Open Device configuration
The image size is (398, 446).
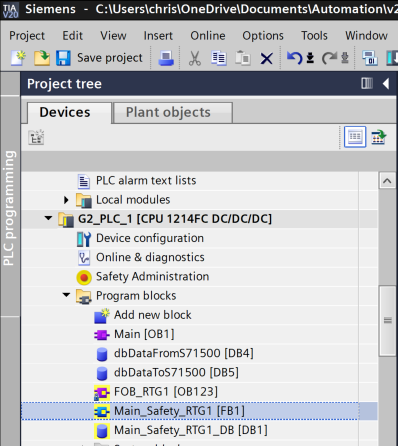(x=150, y=238)
